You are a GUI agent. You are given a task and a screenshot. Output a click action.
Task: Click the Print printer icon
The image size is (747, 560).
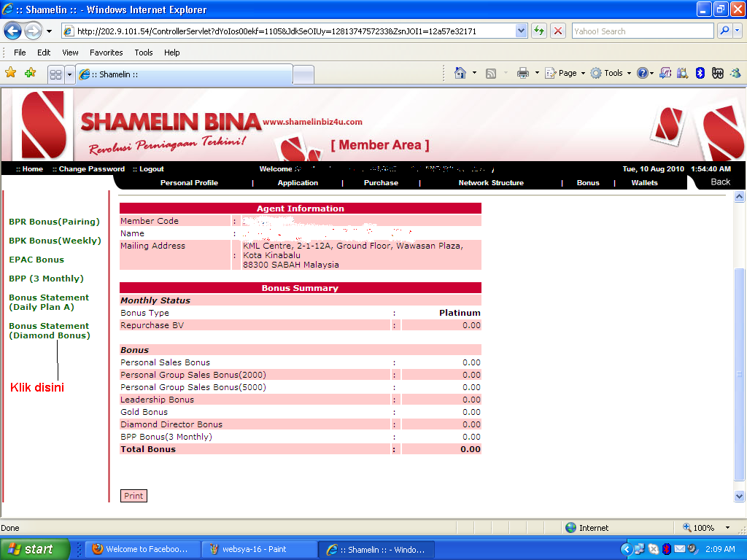[523, 73]
